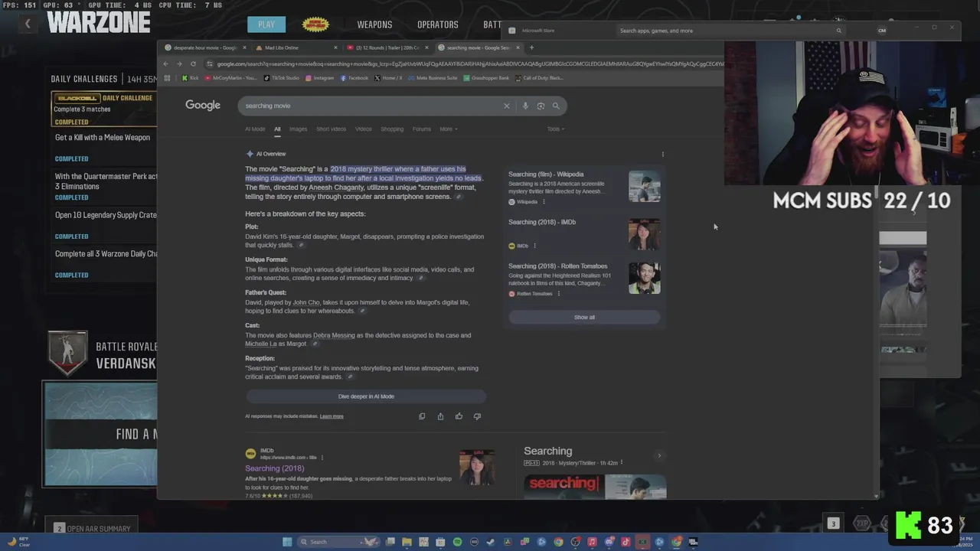This screenshot has height=551, width=980.
Task: Open the TikTok Studio bookmark
Action: pyautogui.click(x=282, y=78)
